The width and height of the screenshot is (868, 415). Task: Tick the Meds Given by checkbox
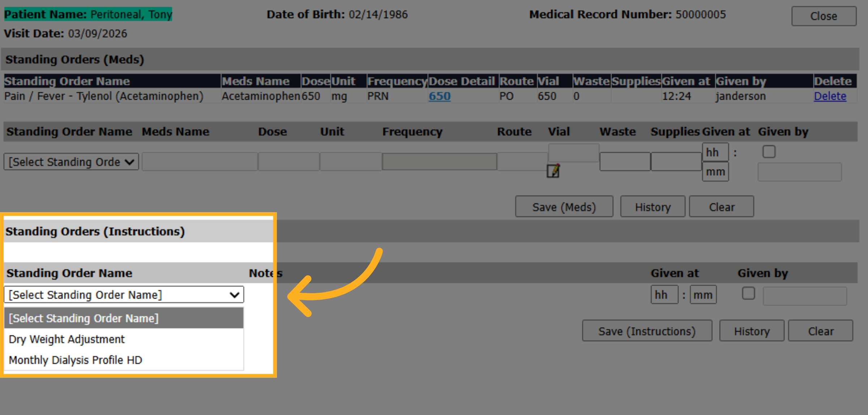pyautogui.click(x=769, y=151)
